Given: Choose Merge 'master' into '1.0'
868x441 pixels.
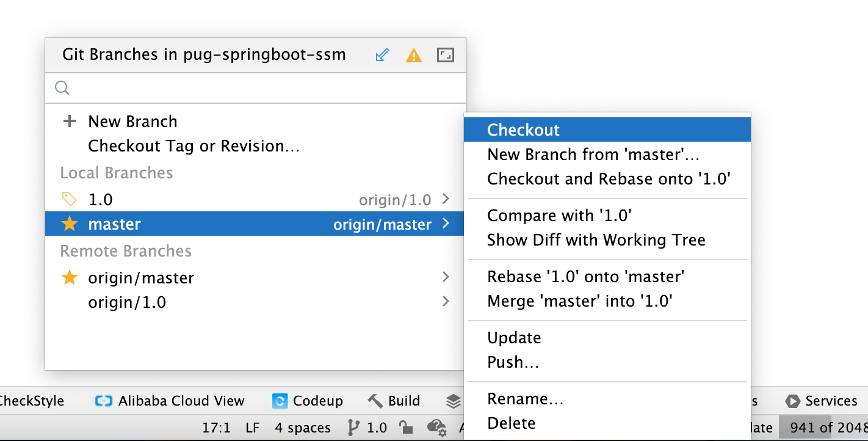Looking at the screenshot, I should (x=607, y=301).
